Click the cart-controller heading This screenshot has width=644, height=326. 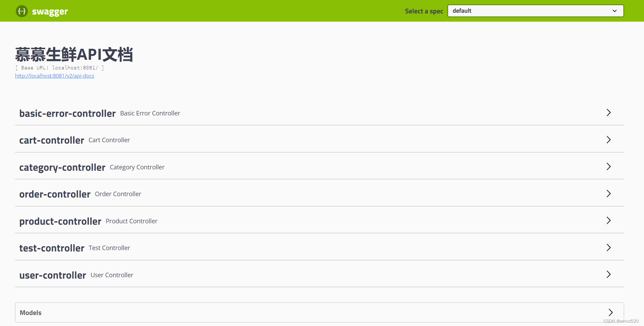(52, 140)
